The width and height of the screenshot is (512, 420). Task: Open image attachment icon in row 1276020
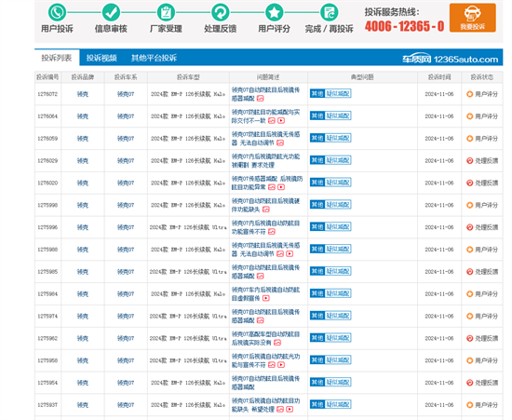(x=272, y=187)
